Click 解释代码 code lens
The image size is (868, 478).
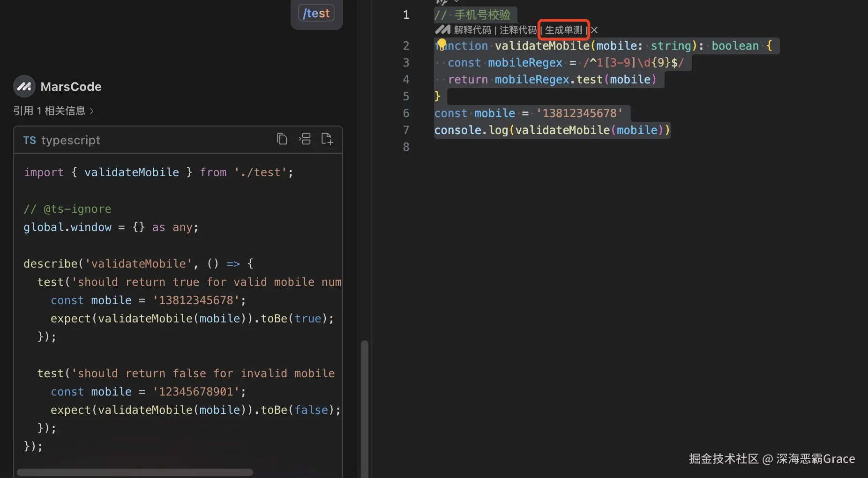472,30
